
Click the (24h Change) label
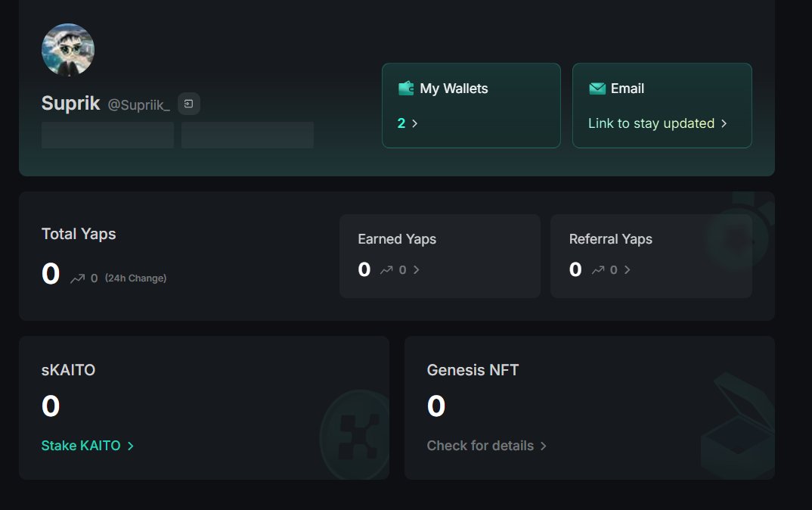click(135, 278)
